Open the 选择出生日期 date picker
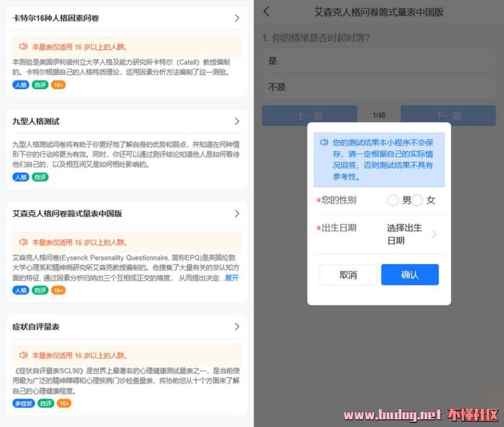The image size is (504, 427). click(410, 234)
